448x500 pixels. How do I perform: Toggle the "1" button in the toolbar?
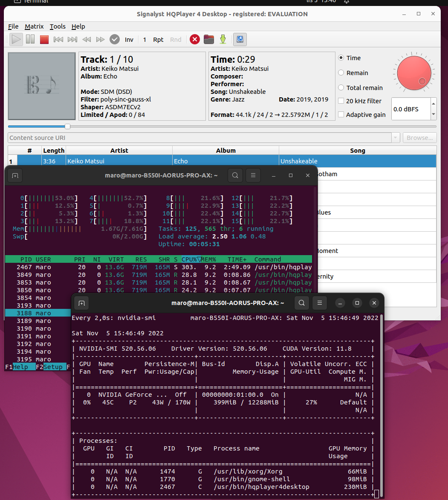(145, 40)
